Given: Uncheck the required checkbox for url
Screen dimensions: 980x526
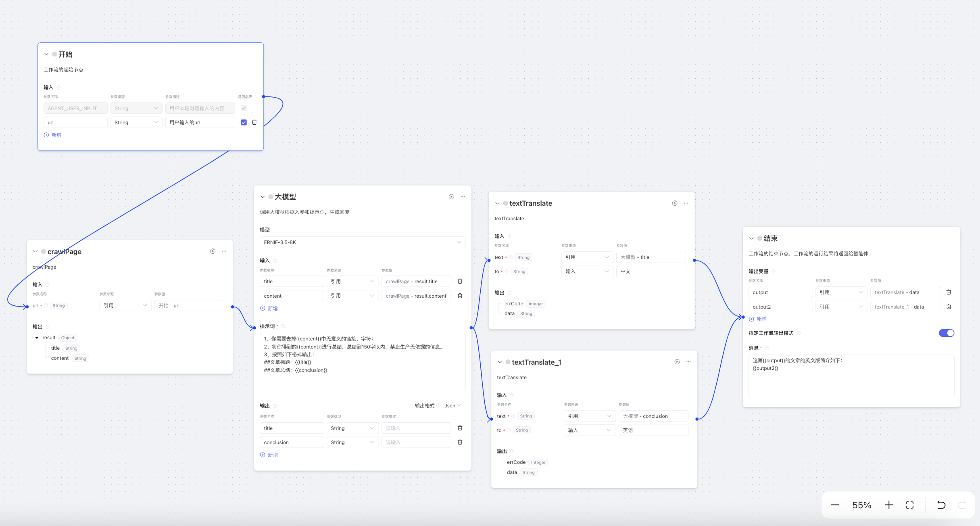Looking at the screenshot, I should (244, 122).
